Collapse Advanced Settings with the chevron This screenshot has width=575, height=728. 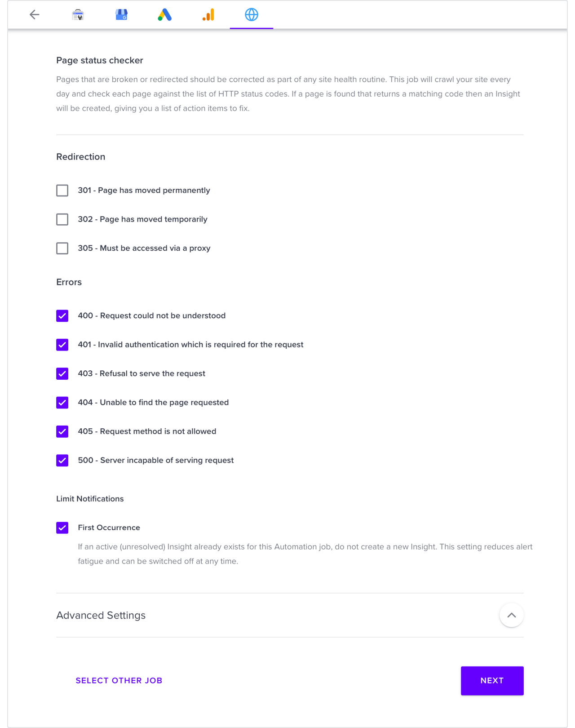(512, 615)
